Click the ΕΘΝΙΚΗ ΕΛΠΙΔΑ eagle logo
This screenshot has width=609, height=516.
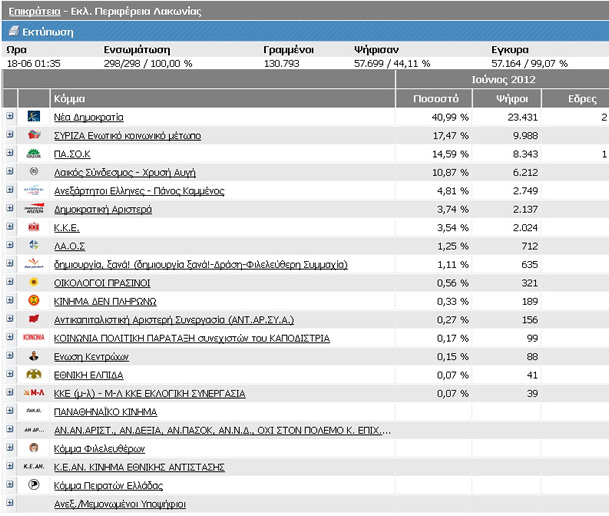tap(34, 374)
